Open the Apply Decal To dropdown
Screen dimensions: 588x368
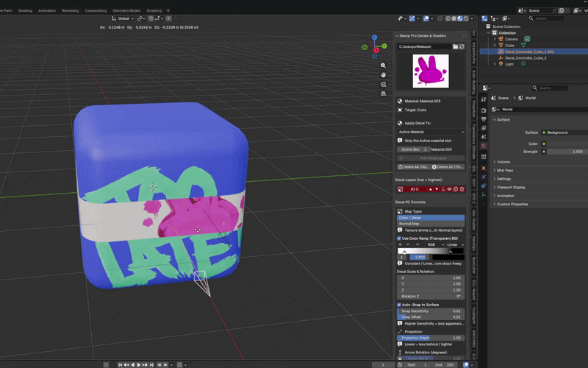pyautogui.click(x=431, y=132)
